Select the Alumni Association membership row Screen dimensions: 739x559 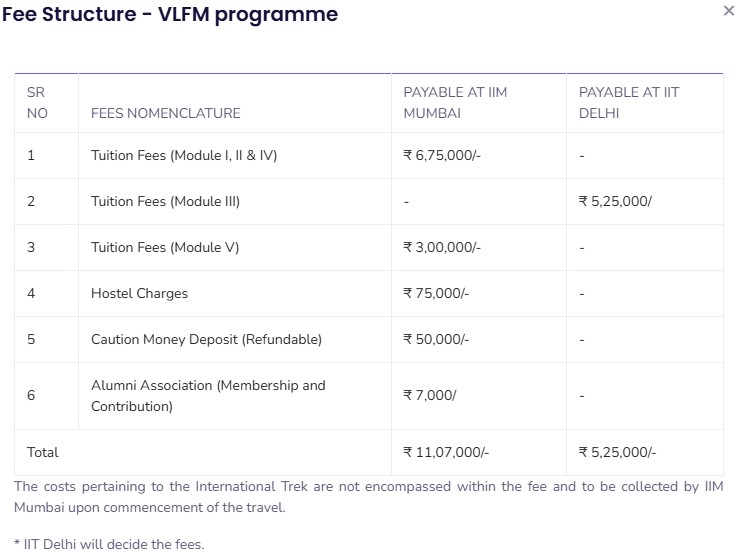pyautogui.click(x=208, y=396)
